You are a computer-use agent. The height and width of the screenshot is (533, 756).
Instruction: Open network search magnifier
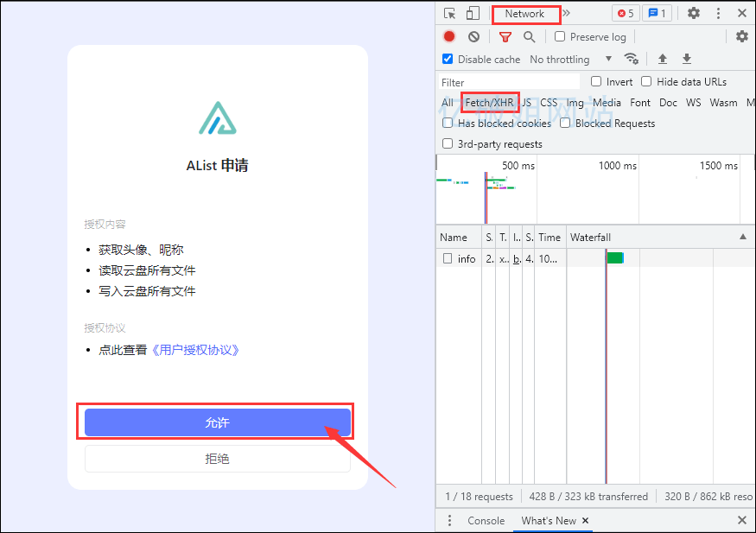pyautogui.click(x=529, y=36)
